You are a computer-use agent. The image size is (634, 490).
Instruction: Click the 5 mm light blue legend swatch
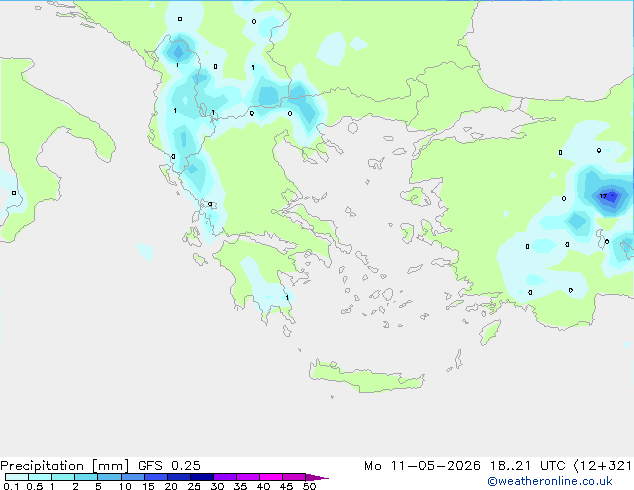110,477
